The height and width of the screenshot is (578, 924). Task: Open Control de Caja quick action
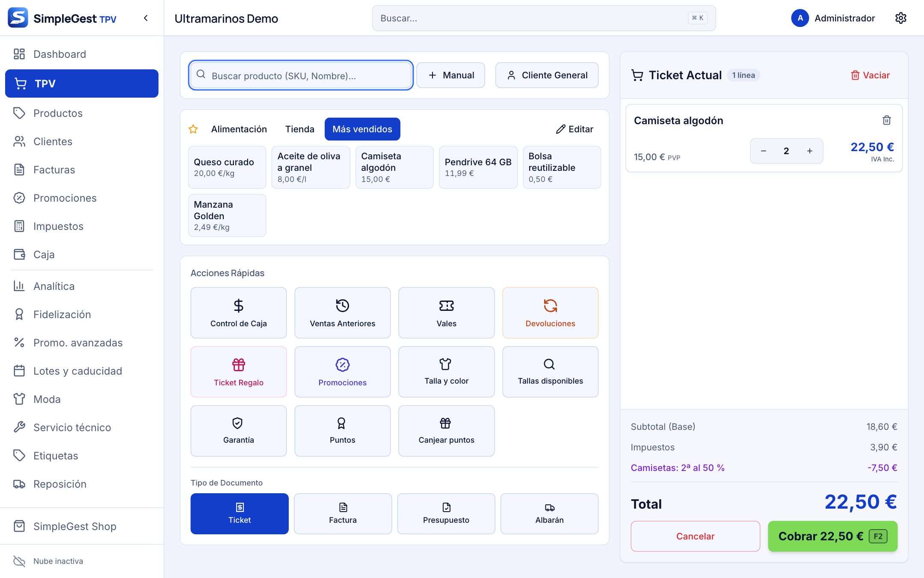click(x=239, y=313)
